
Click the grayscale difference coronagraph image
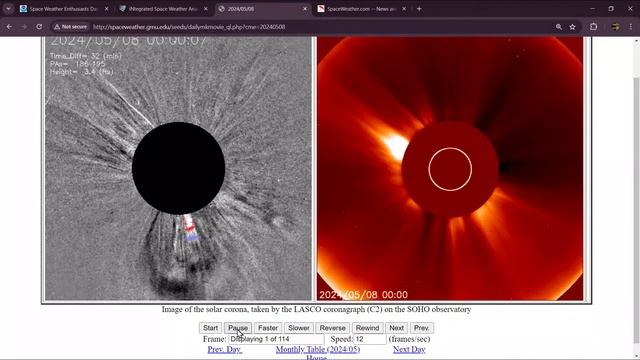coord(178,168)
